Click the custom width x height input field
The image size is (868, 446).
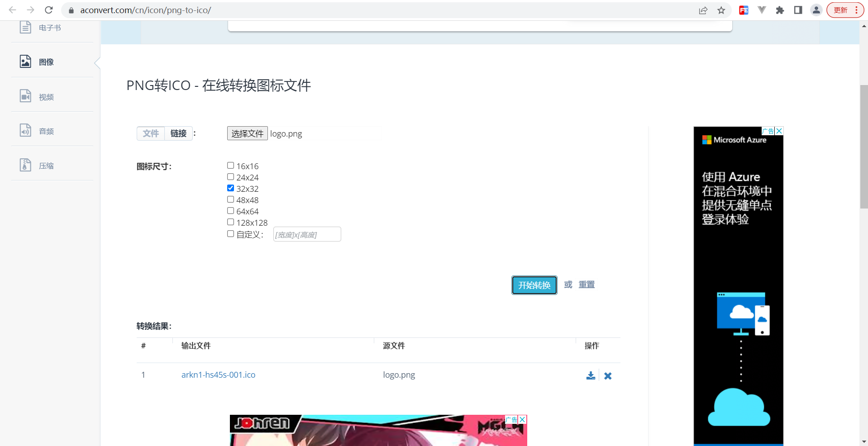click(307, 234)
